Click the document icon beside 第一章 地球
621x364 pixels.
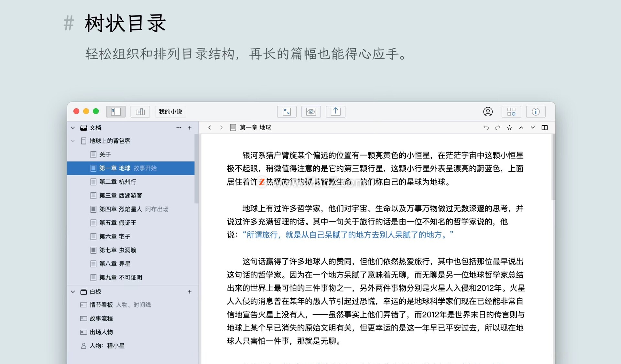pos(233,128)
